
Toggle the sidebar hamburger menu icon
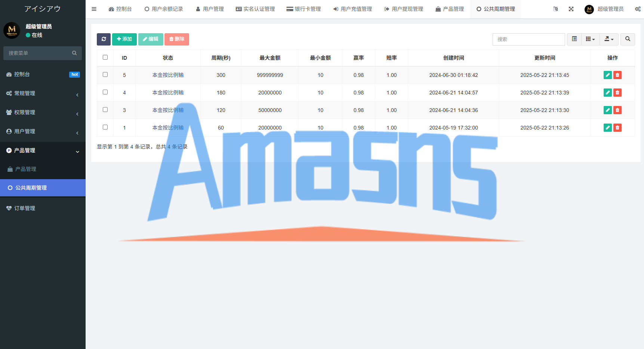point(94,9)
